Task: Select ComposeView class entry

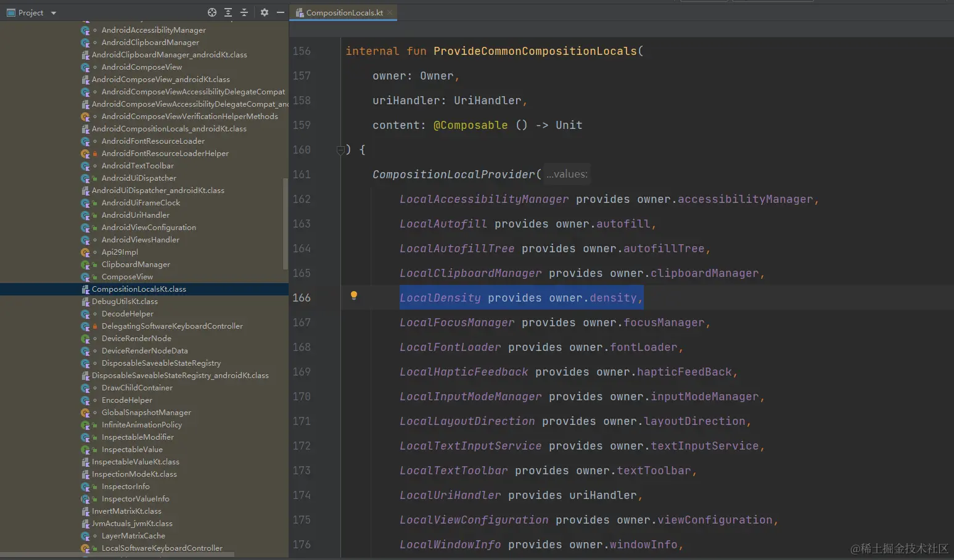Action: (x=127, y=277)
